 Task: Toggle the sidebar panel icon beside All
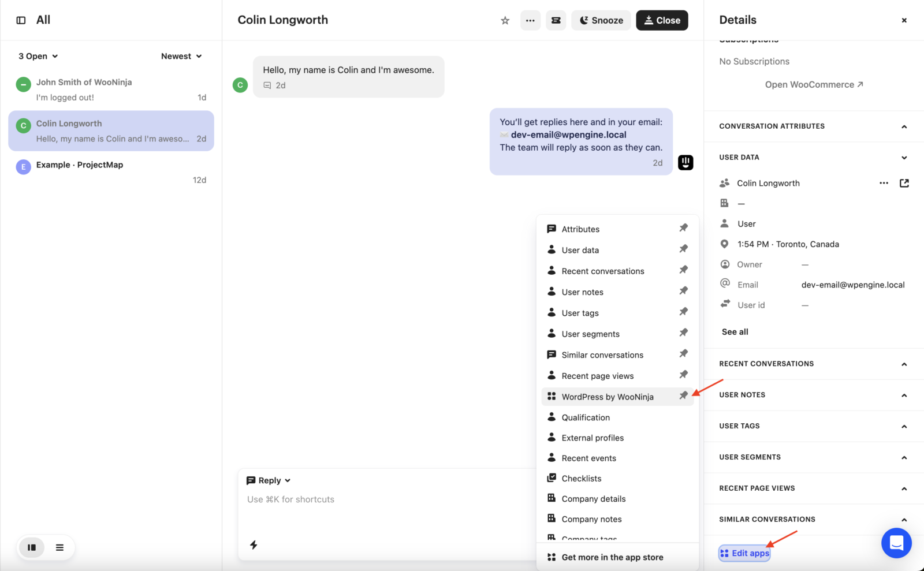21,20
